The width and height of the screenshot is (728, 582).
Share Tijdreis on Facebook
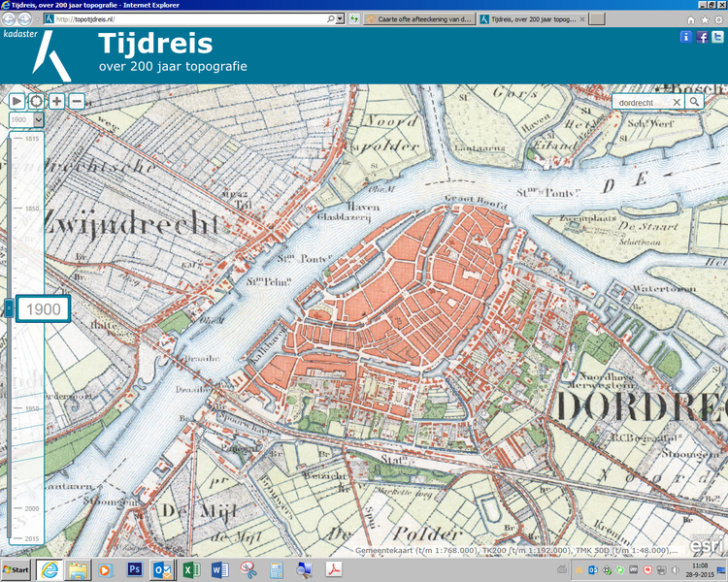(x=702, y=37)
